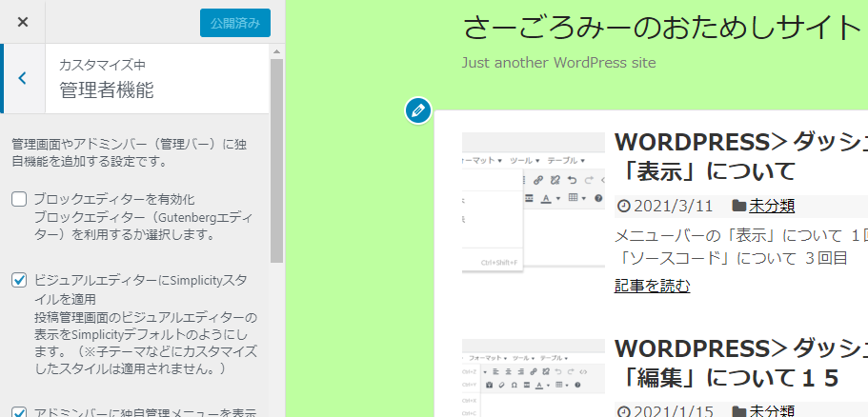This screenshot has height=417, width=868.
Task: Toggle the アドミンバーに独自管理メニューを表示 checkbox
Action: 19,412
